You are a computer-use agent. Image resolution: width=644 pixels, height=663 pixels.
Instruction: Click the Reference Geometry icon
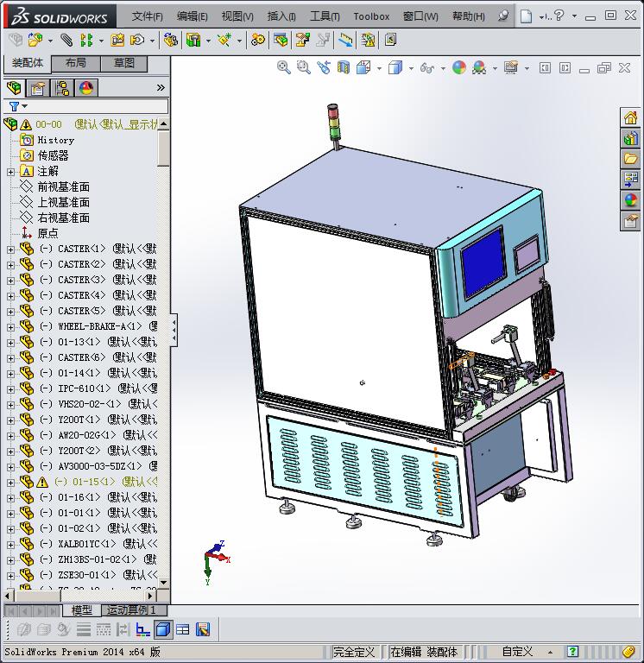click(x=224, y=41)
